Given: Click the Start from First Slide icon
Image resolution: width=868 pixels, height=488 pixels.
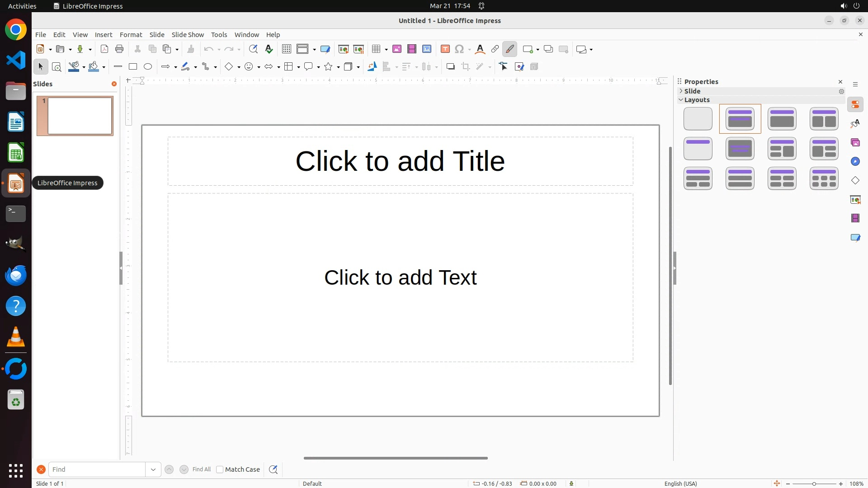Looking at the screenshot, I should 344,49.
